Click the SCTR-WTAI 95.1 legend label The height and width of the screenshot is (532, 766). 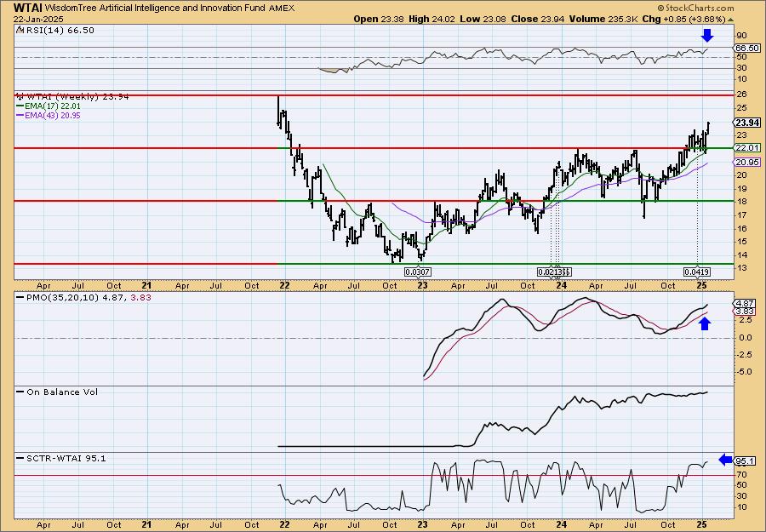click(66, 458)
